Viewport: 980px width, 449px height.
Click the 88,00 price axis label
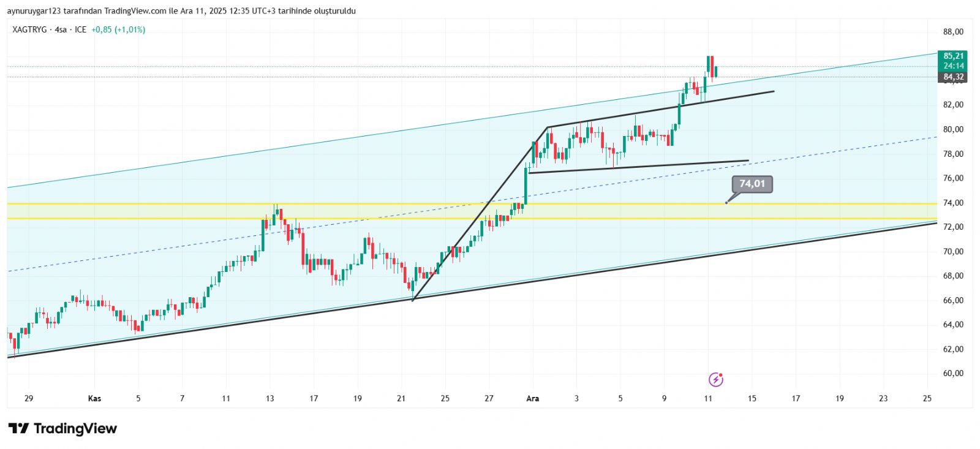pyautogui.click(x=953, y=32)
